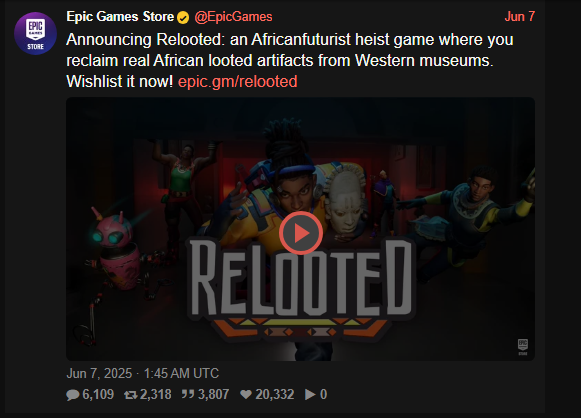
Task: Click the 2,318 retweets count
Action: tap(156, 394)
